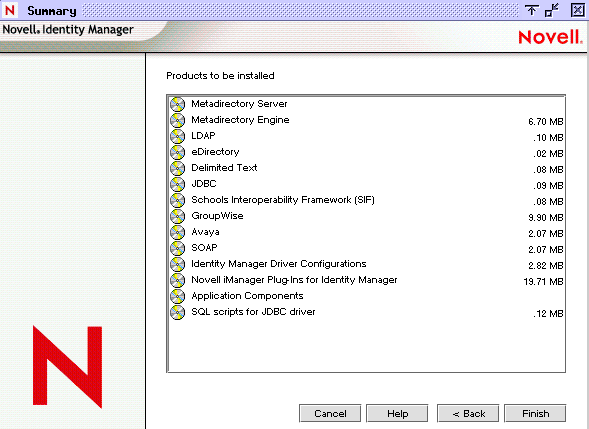The image size is (589, 429).
Task: Close the Summary window with X icon
Action: point(578,10)
